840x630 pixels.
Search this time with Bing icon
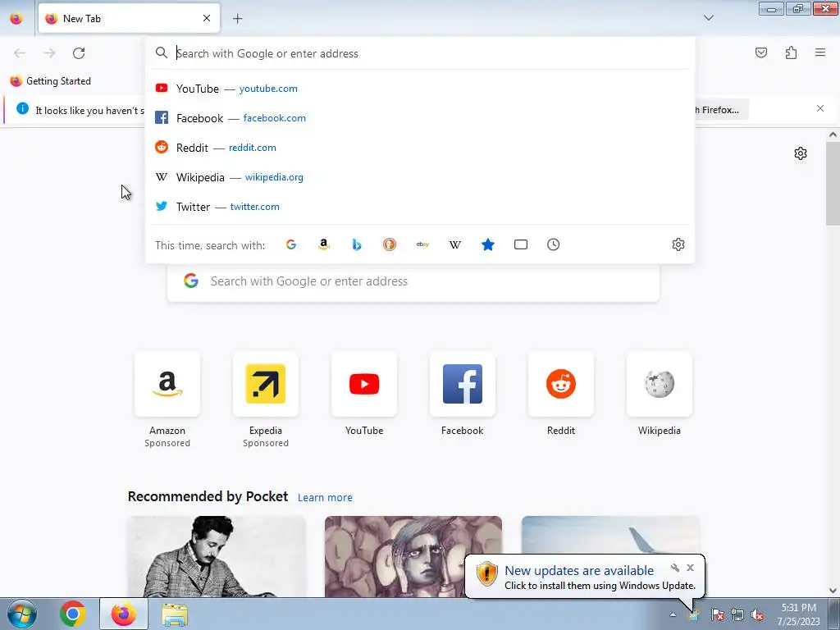coord(357,244)
